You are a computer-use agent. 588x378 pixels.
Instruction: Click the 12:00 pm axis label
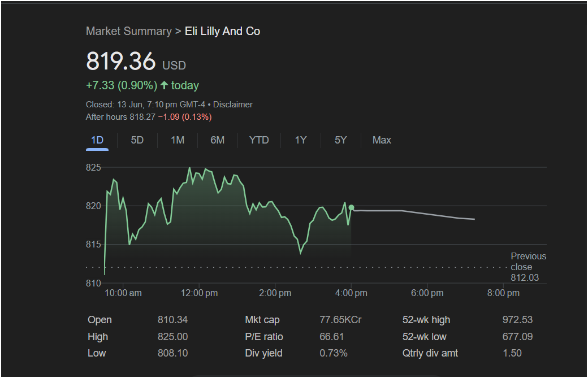(199, 293)
